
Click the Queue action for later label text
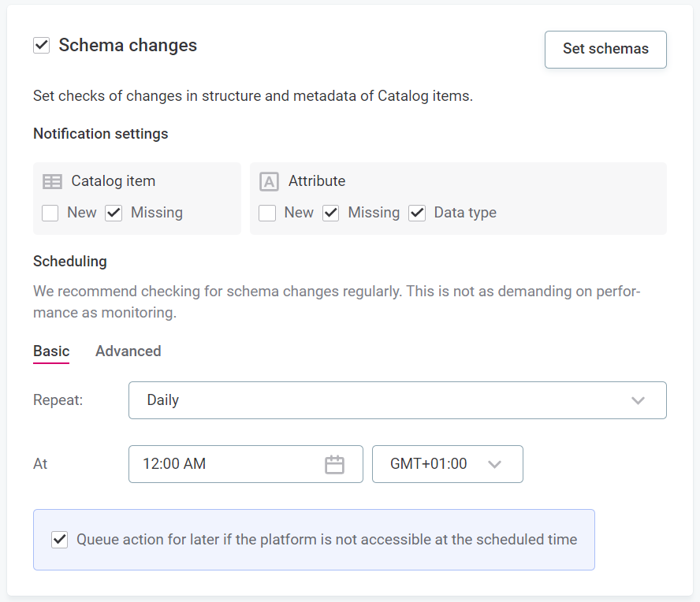pos(326,540)
